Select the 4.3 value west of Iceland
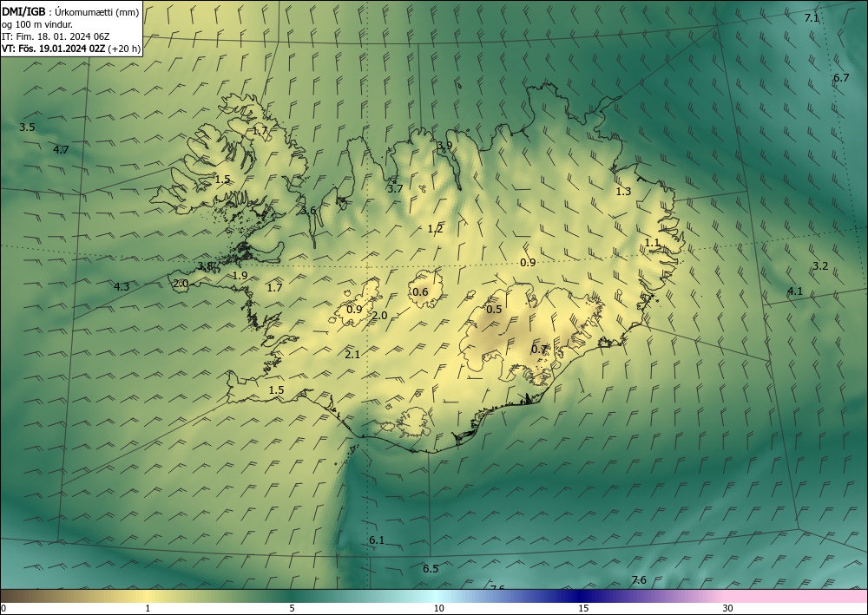Image resolution: width=868 pixels, height=615 pixels. click(x=122, y=286)
